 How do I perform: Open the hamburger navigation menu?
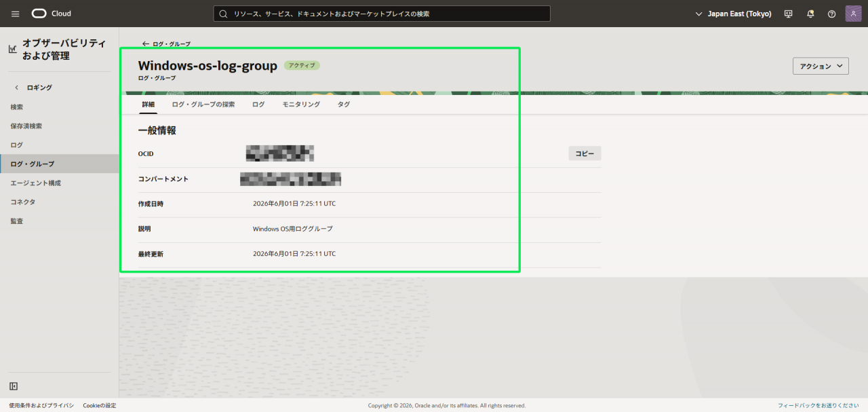16,14
